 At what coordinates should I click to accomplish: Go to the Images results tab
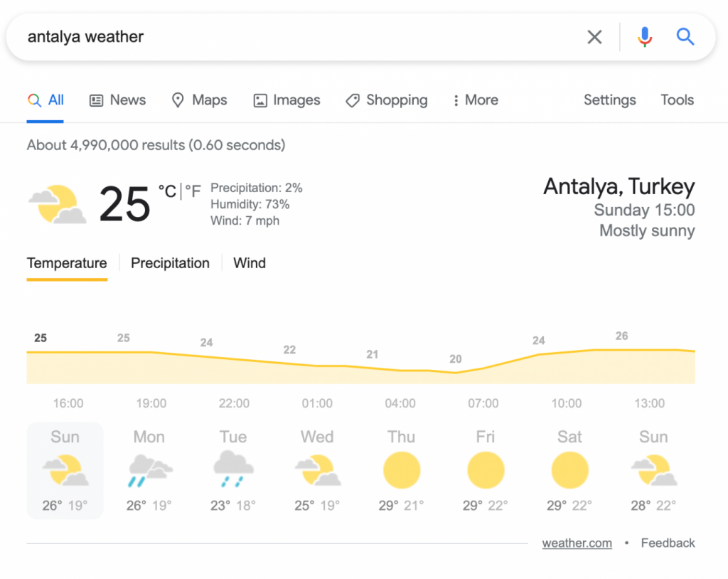click(x=287, y=100)
